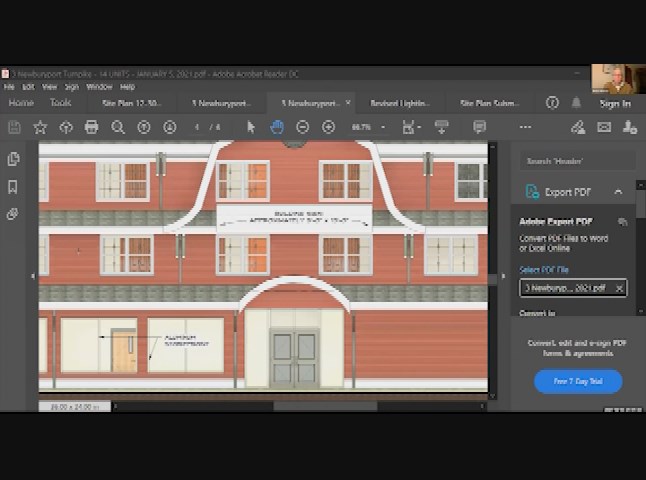Zoom out with the minus icon
This screenshot has height=480, width=646.
coord(303,127)
